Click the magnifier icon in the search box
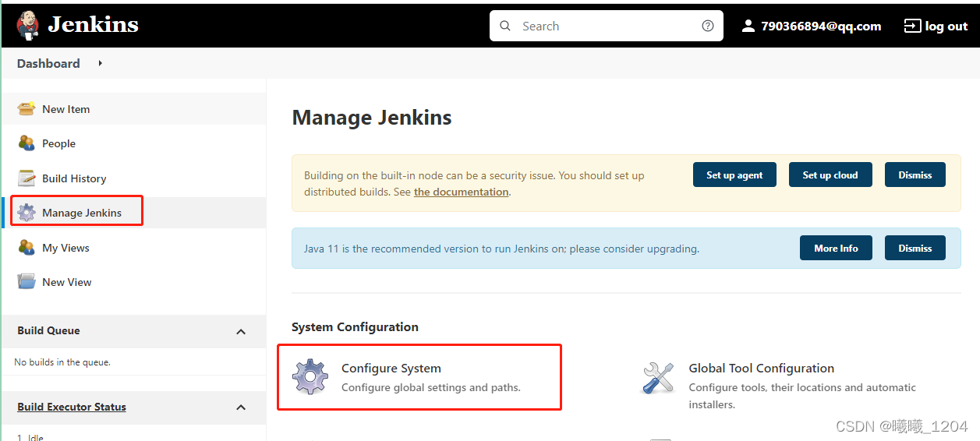Screen dimensions: 980x441 (x=505, y=26)
